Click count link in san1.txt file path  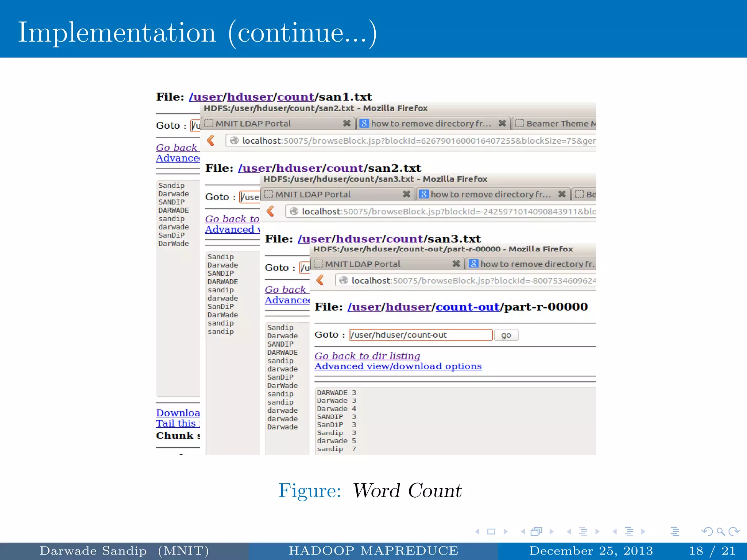(295, 97)
